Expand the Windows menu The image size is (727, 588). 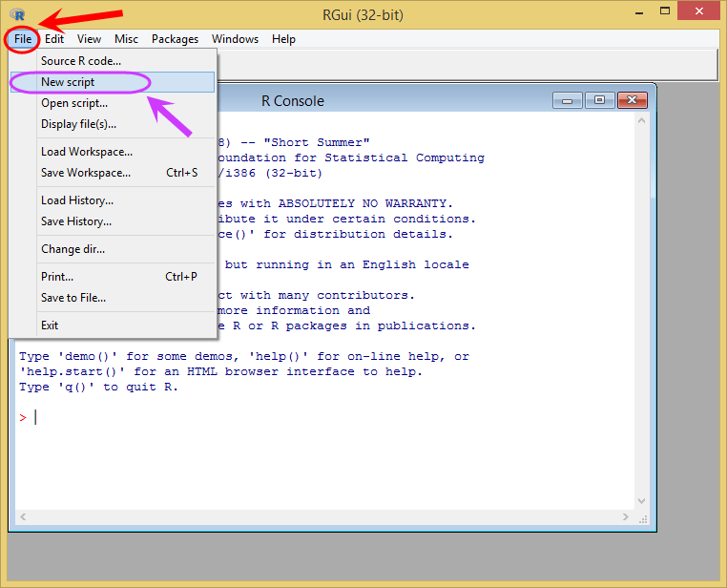(x=235, y=39)
